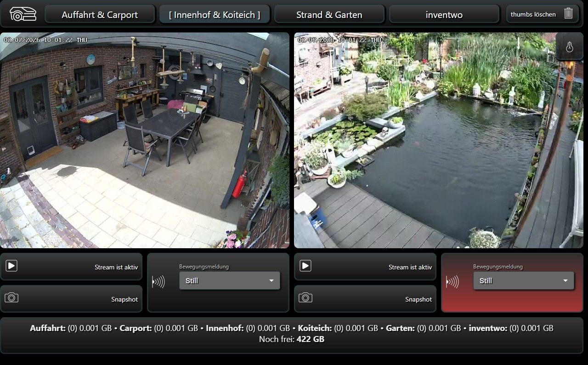
Task: Switch to Strand & Garten tab
Action: click(329, 14)
